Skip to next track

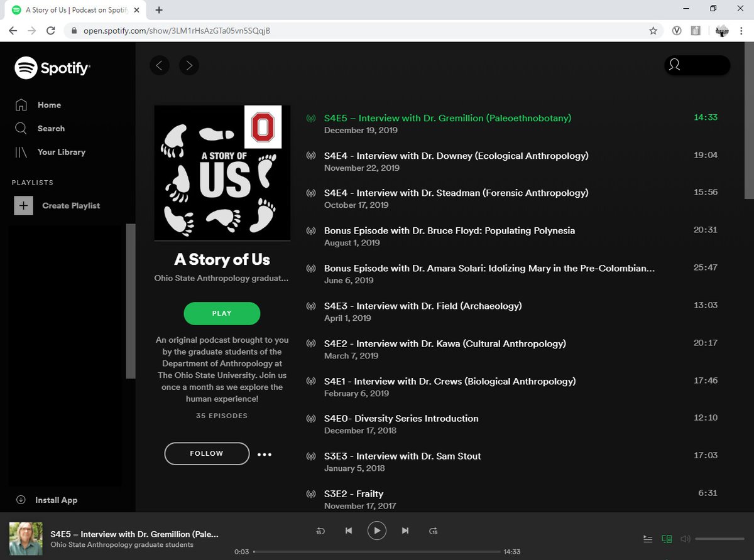tap(405, 530)
